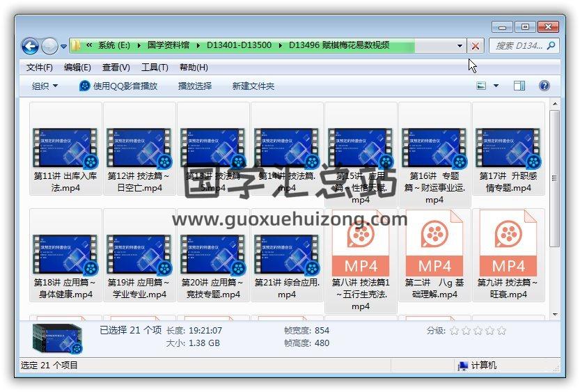
Task: Click file name 第11讲 出库入库法.mp4
Action: pos(65,182)
